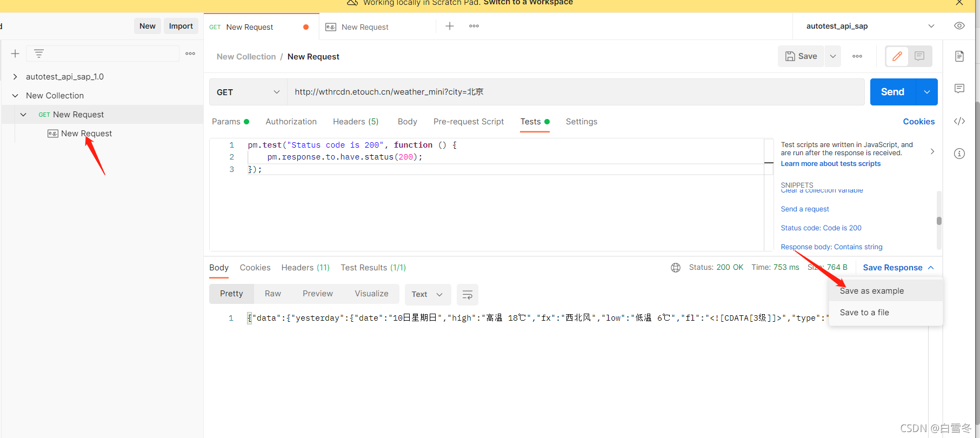Open the sidebar filter icon
Screen dimensions: 980x438
click(39, 54)
